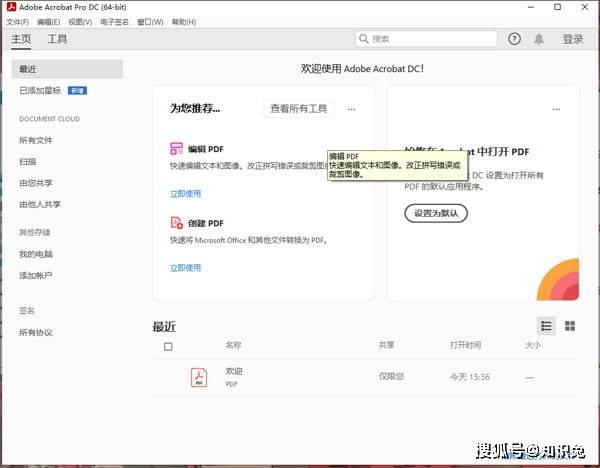
Task: Click the 编辑 PDF tool icon
Action: pyautogui.click(x=176, y=148)
